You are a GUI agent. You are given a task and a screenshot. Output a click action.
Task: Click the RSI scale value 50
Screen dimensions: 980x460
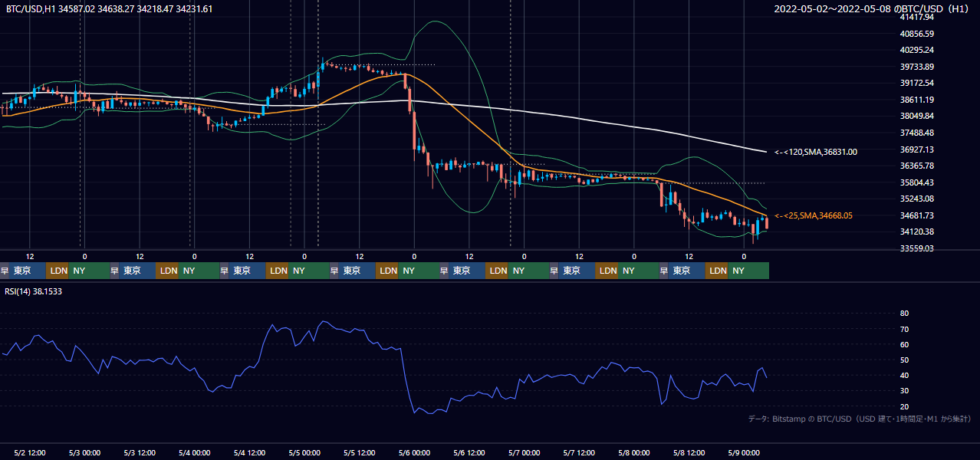click(x=904, y=360)
